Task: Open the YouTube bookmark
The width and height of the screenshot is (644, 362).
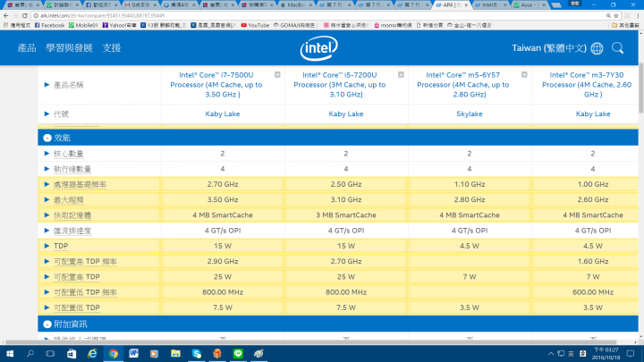Action: click(255, 25)
